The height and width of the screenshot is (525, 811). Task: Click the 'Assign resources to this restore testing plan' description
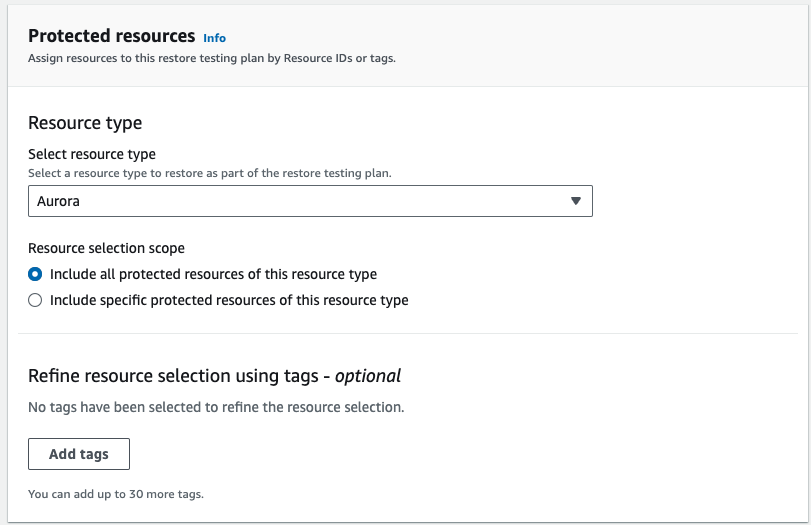212,58
